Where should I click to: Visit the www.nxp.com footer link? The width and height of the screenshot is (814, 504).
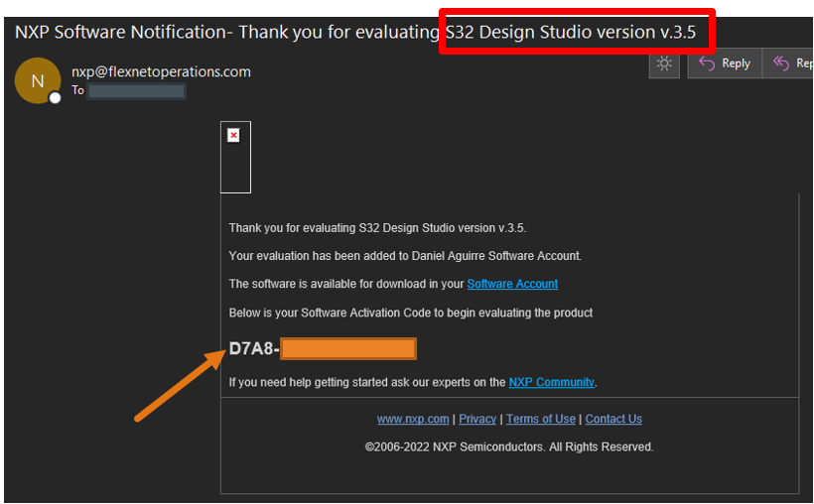413,419
